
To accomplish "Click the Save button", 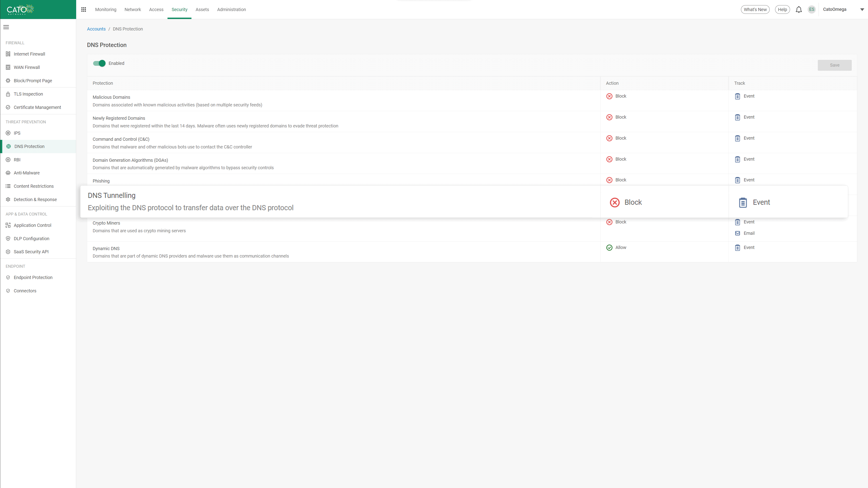I will click(x=834, y=65).
